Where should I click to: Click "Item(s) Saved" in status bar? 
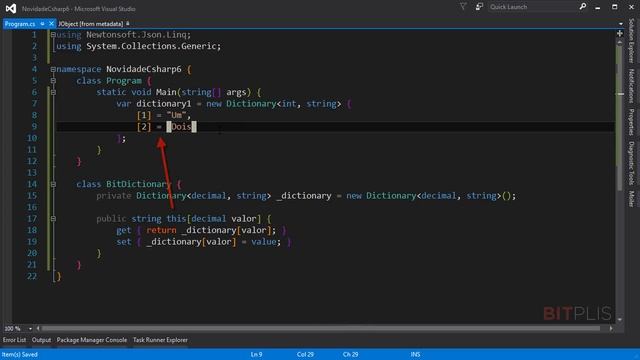tap(20, 354)
